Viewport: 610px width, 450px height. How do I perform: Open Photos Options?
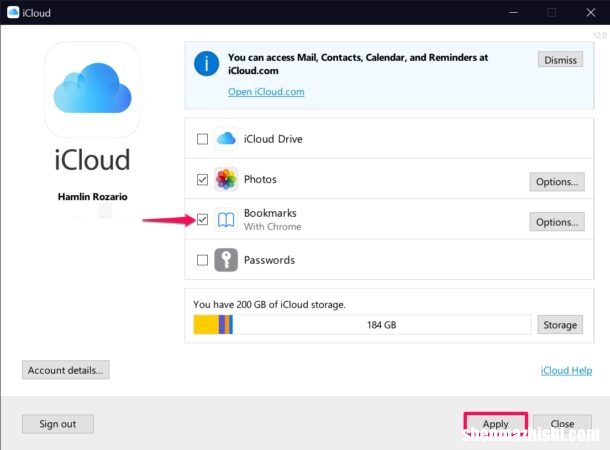[556, 181]
